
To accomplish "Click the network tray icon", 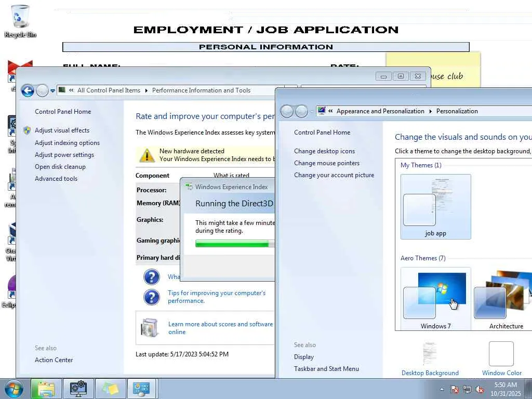I will pos(467,390).
